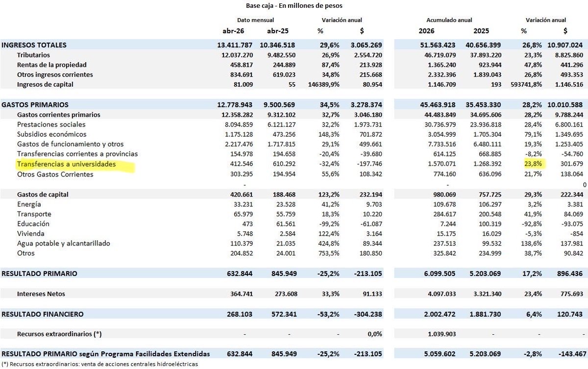
Task: Select the Vivienda row label
Action: click(x=30, y=234)
